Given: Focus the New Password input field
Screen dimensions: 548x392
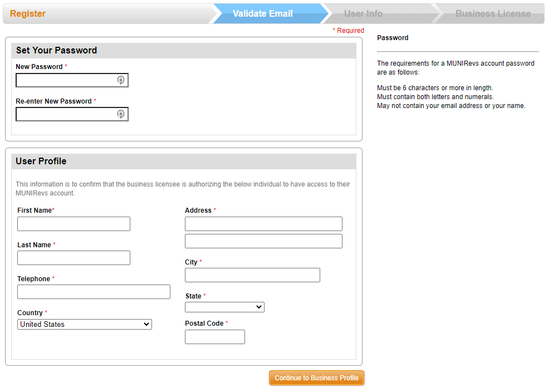Looking at the screenshot, I should click(x=66, y=80).
